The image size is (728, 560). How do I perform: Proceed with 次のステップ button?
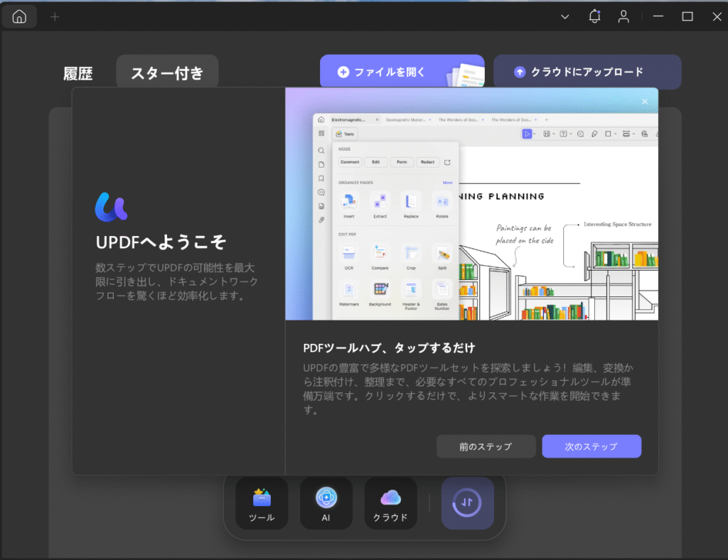coord(591,446)
